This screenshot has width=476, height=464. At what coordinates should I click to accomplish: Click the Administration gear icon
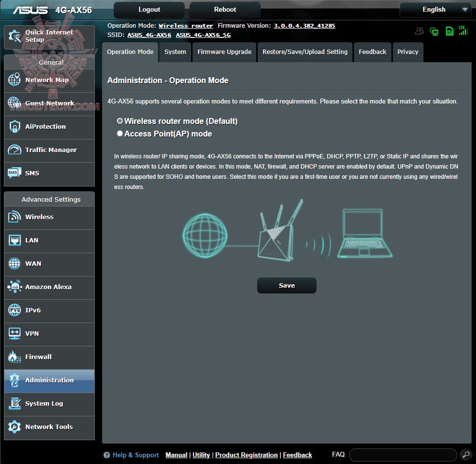pyautogui.click(x=14, y=380)
